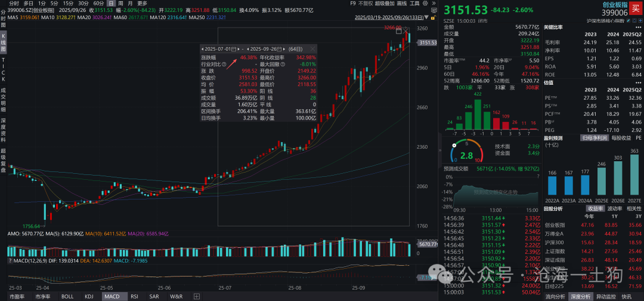Open MACD indicator help question mark

coord(10,261)
